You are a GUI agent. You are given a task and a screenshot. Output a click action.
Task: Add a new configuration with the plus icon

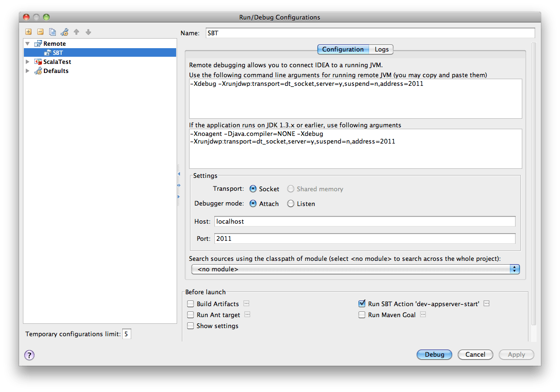pos(29,32)
